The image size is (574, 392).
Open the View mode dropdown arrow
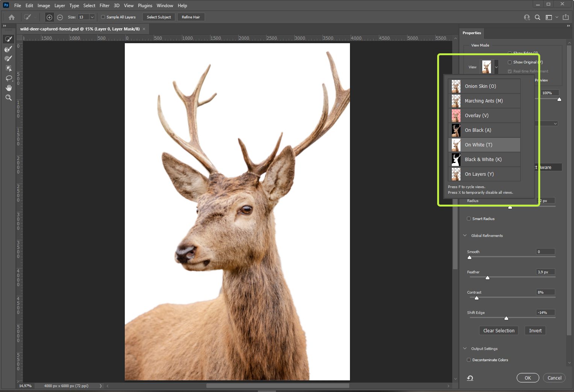tap(496, 67)
